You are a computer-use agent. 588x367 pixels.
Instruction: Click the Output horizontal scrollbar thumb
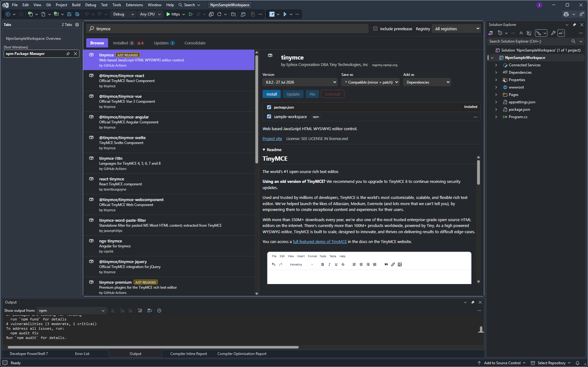click(x=153, y=347)
